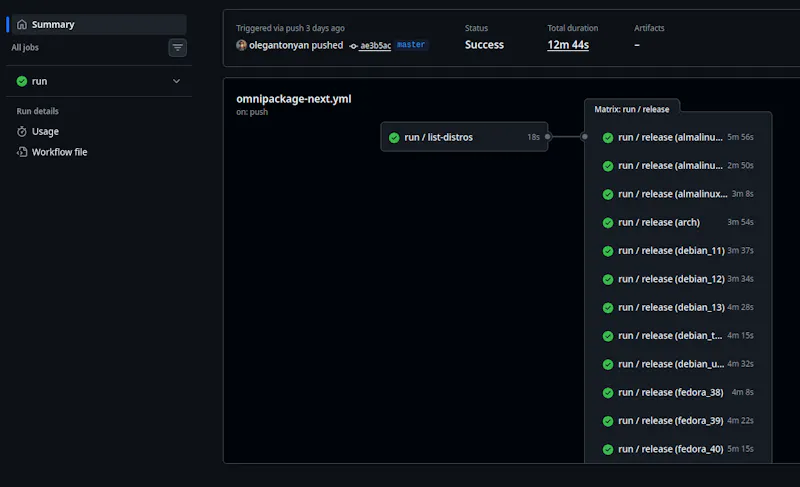Viewport: 800px width, 487px height.
Task: Click the green success icon beside run
Action: click(x=21, y=81)
